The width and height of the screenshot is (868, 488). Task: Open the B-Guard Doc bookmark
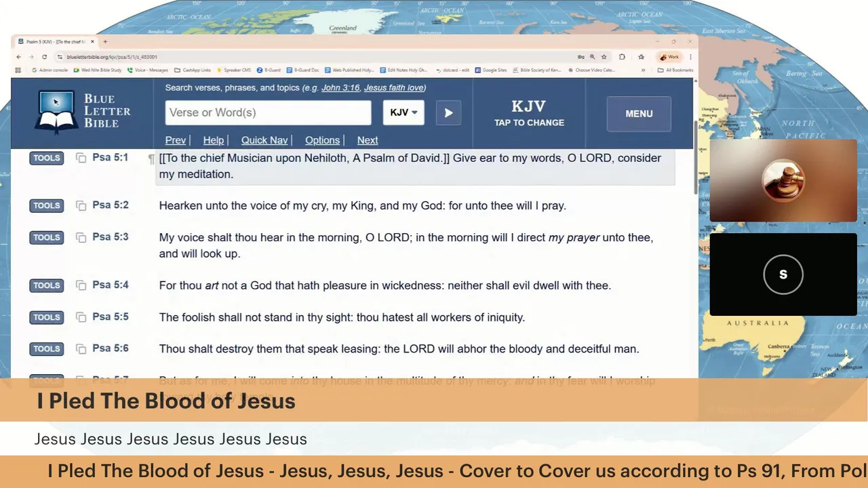pos(302,70)
